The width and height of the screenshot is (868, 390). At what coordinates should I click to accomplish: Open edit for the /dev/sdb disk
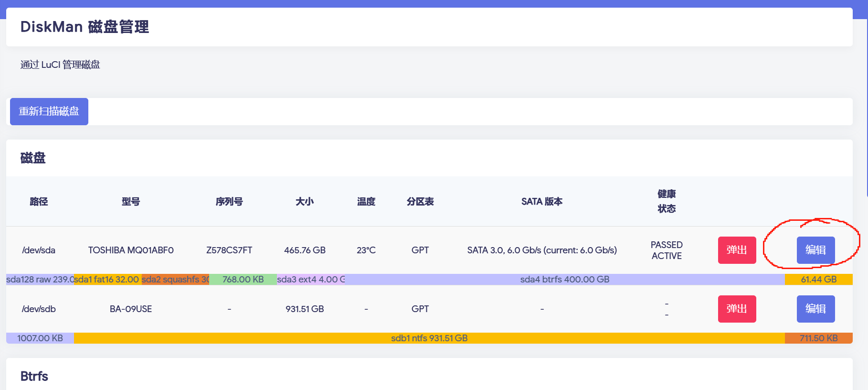(x=815, y=309)
